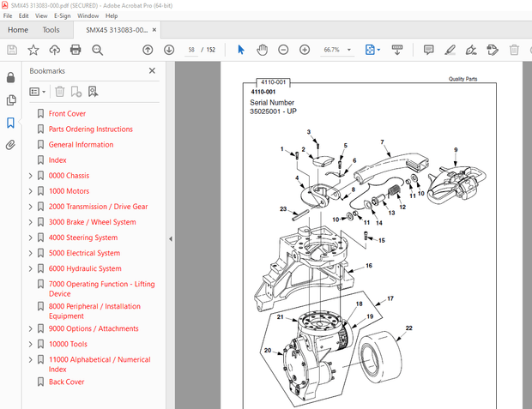532x409 pixels.
Task: Close the SMX45 313083-00 document tab
Action: [154, 30]
